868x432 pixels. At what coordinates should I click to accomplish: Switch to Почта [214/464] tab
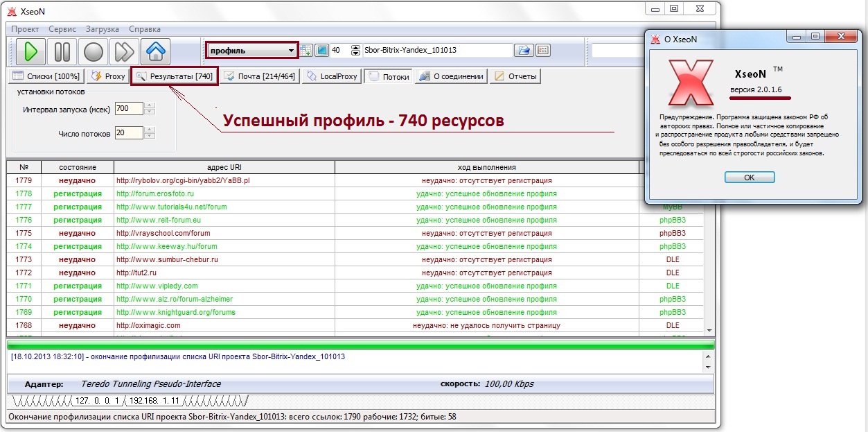(x=260, y=76)
